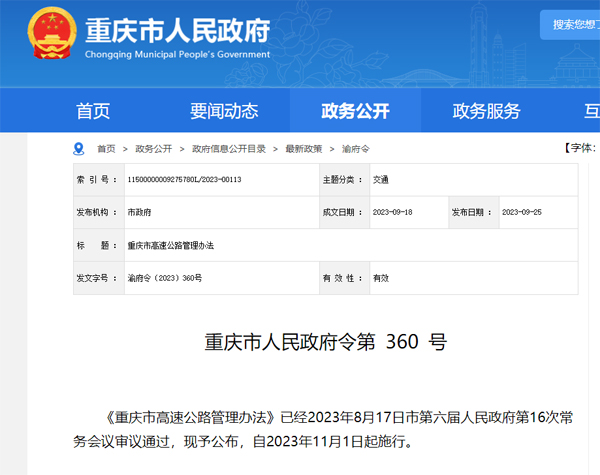Click the search input box at top right
This screenshot has width=600, height=475.
572,23
